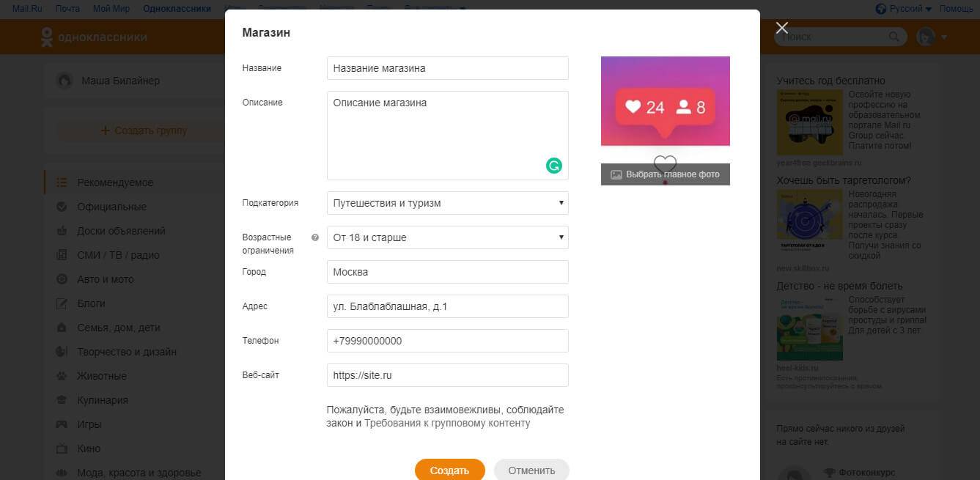Click the Одноклассники logo icon
Screen dimensions: 980x480
[47, 37]
